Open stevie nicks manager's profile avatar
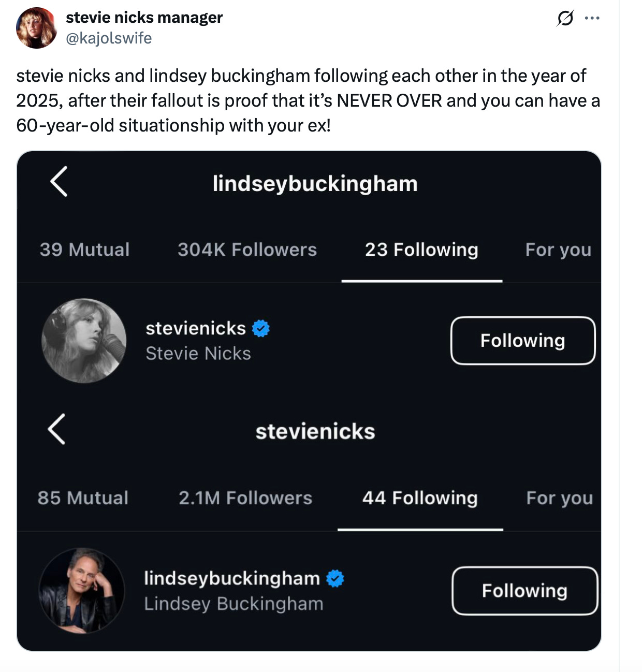The width and height of the screenshot is (642, 672). 36,28
